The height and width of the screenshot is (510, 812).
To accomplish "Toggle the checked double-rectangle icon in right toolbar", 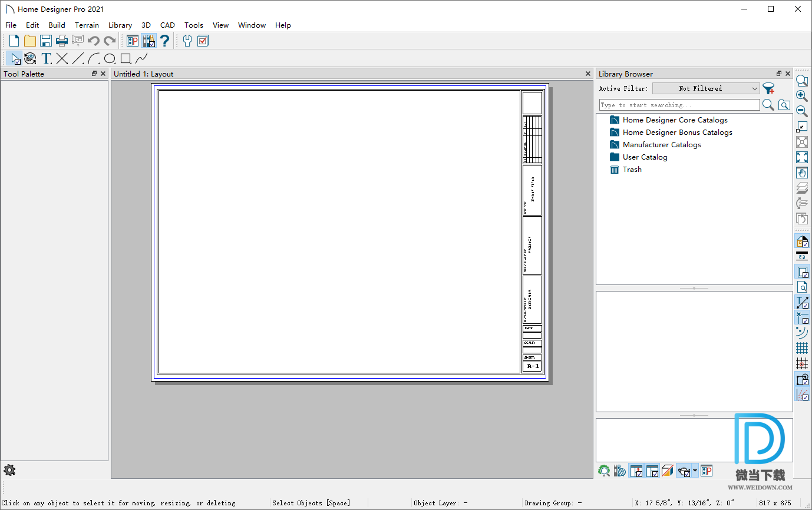I will (802, 271).
